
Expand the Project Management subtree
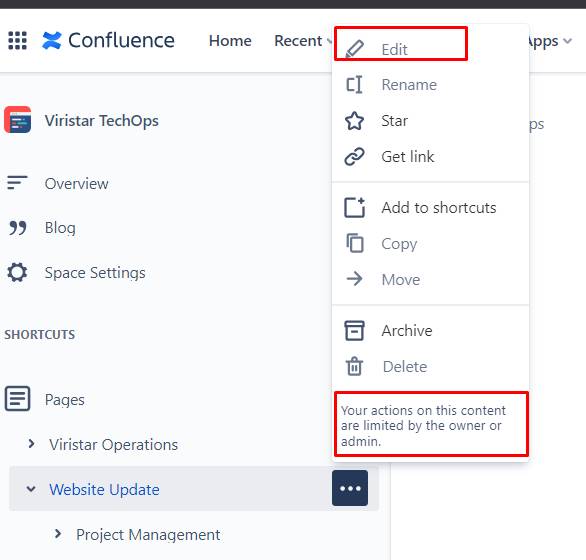(x=58, y=533)
